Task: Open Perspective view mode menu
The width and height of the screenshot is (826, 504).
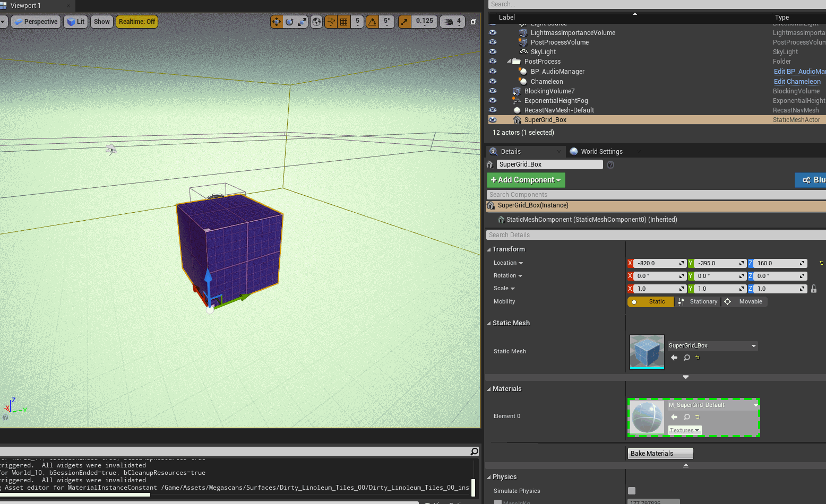Action: click(36, 22)
